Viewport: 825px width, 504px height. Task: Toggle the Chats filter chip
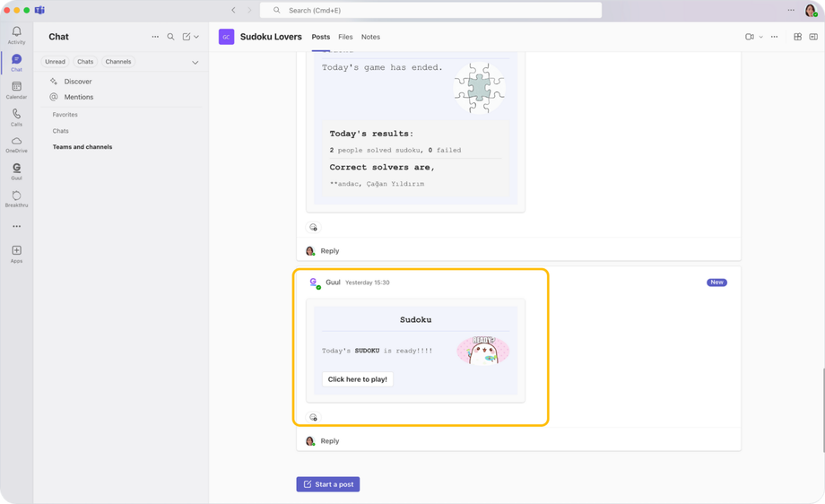point(85,62)
